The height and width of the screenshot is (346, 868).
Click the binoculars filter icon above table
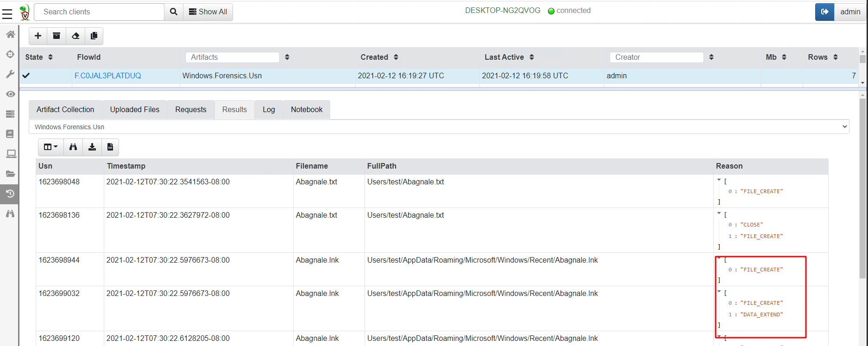[73, 147]
